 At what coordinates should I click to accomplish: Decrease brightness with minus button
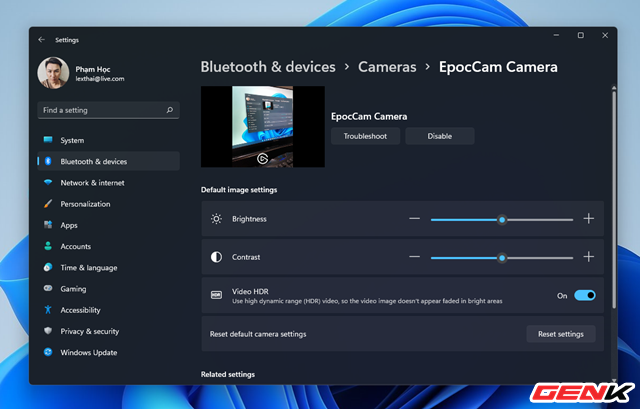point(414,219)
